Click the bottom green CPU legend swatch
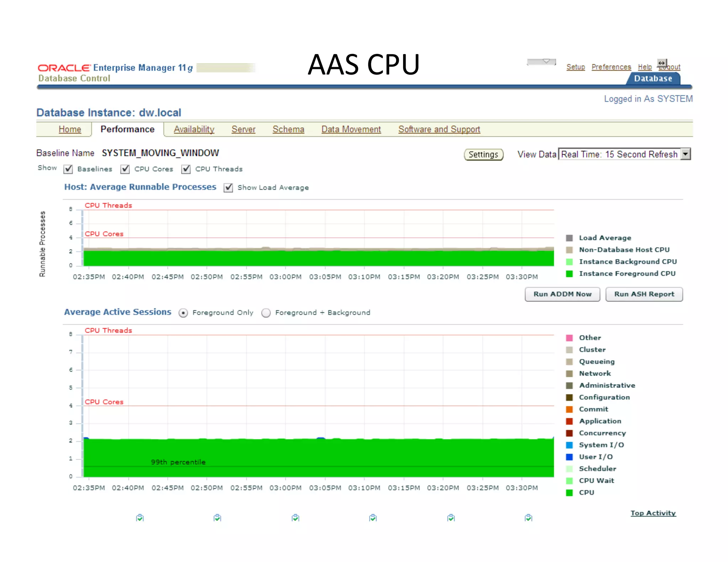Screen dimensions: 728x562 click(569, 492)
